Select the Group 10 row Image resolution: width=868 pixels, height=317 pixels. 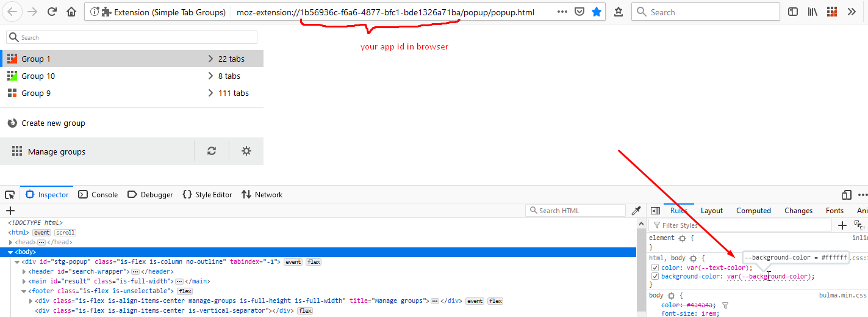coord(132,76)
